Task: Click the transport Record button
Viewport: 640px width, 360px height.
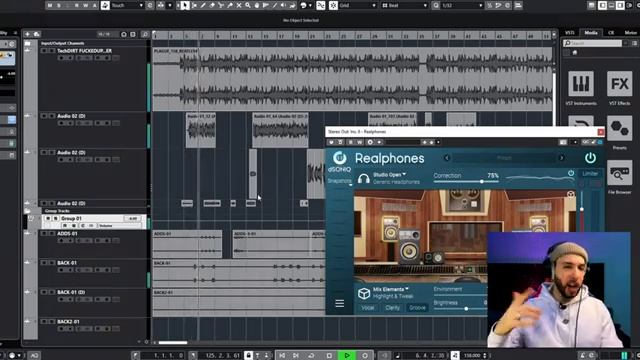Action: (x=364, y=356)
